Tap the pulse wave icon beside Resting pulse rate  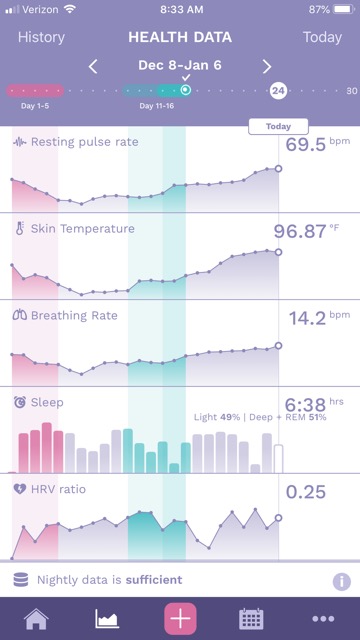click(20, 142)
